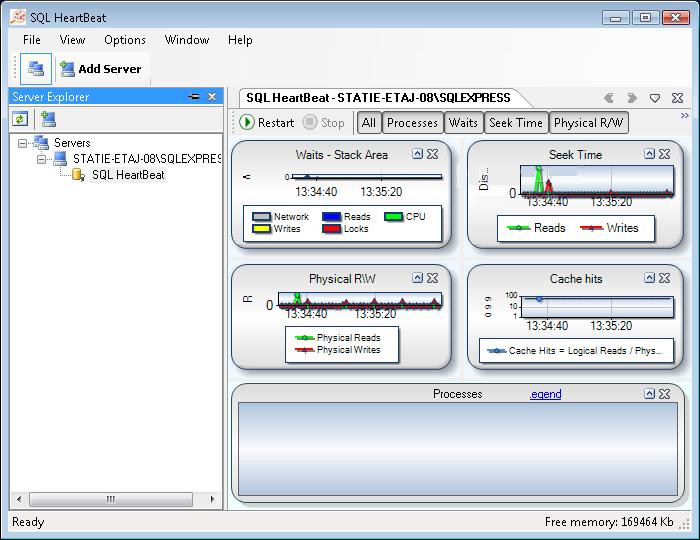This screenshot has width=700, height=540.
Task: Close the Server Explorer panel
Action: click(x=212, y=96)
